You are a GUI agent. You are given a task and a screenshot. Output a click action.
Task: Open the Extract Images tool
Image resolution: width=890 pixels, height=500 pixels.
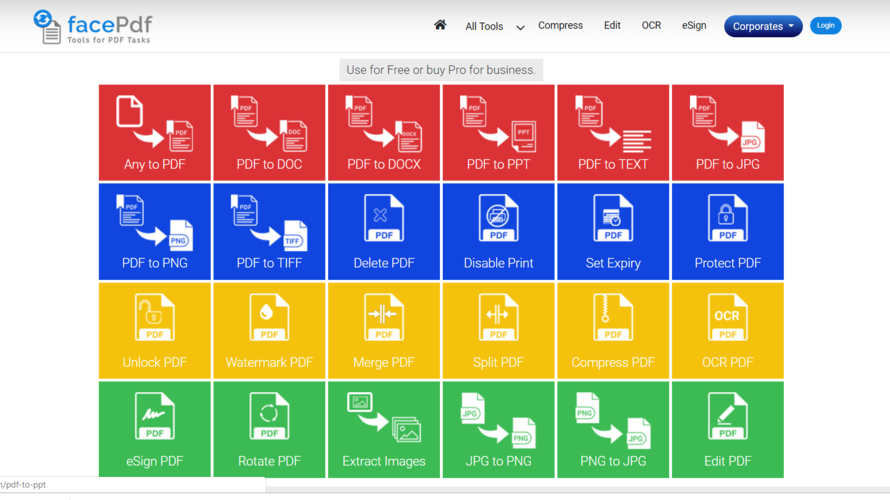(x=384, y=430)
